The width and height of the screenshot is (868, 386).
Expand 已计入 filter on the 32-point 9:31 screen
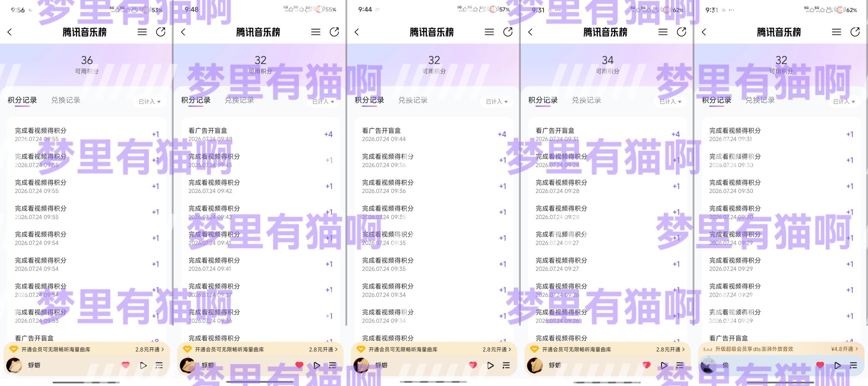click(844, 102)
